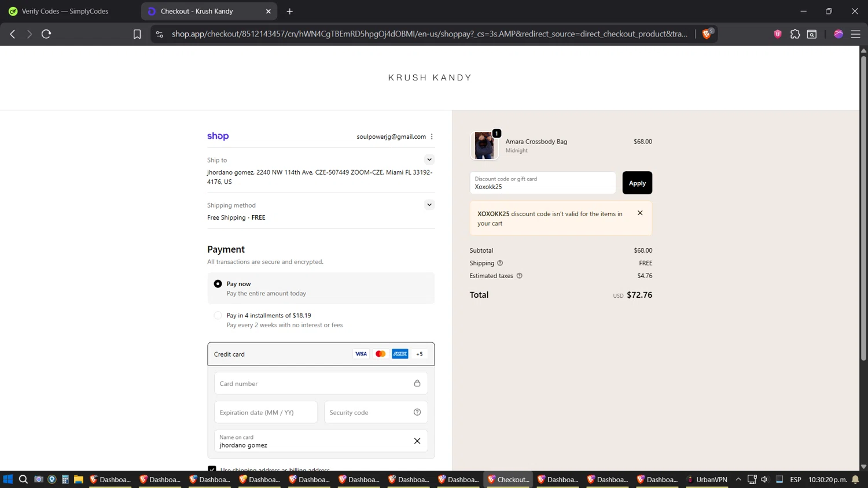Open the notifications bell icon
The height and width of the screenshot is (488, 868).
855,479
